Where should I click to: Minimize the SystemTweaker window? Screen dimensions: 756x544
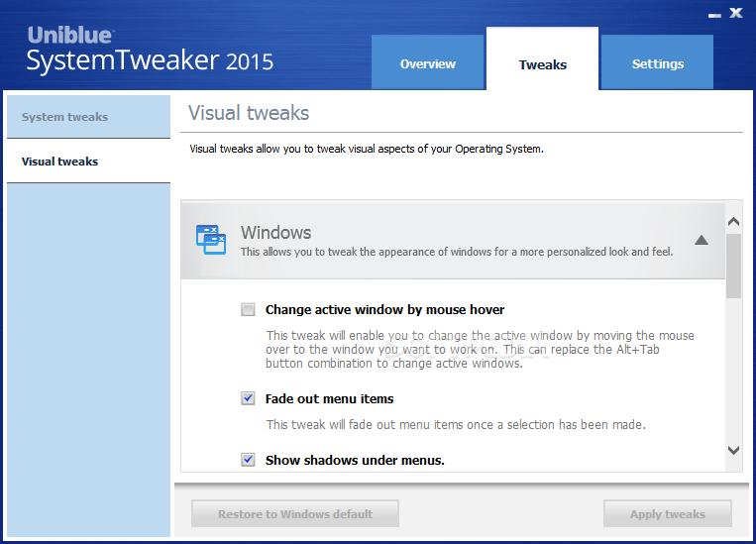714,16
